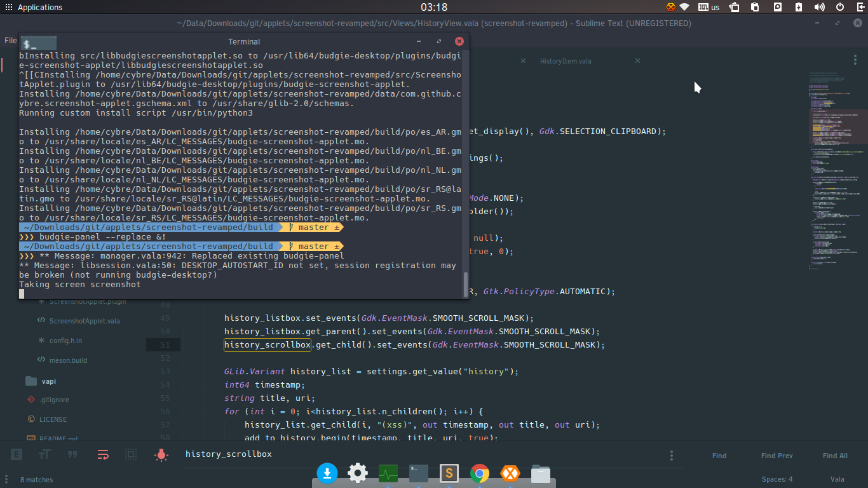Open Sublime tab overflow dots menu
This screenshot has width=868, height=488.
(855, 59)
